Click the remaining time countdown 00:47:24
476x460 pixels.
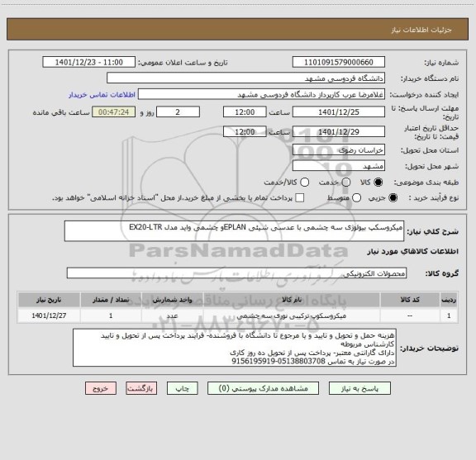click(x=114, y=112)
